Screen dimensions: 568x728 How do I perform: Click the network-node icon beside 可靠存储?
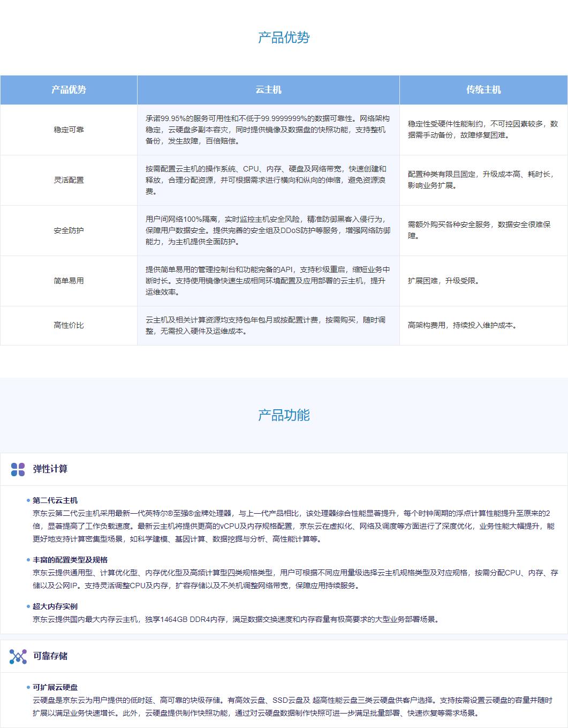18,656
